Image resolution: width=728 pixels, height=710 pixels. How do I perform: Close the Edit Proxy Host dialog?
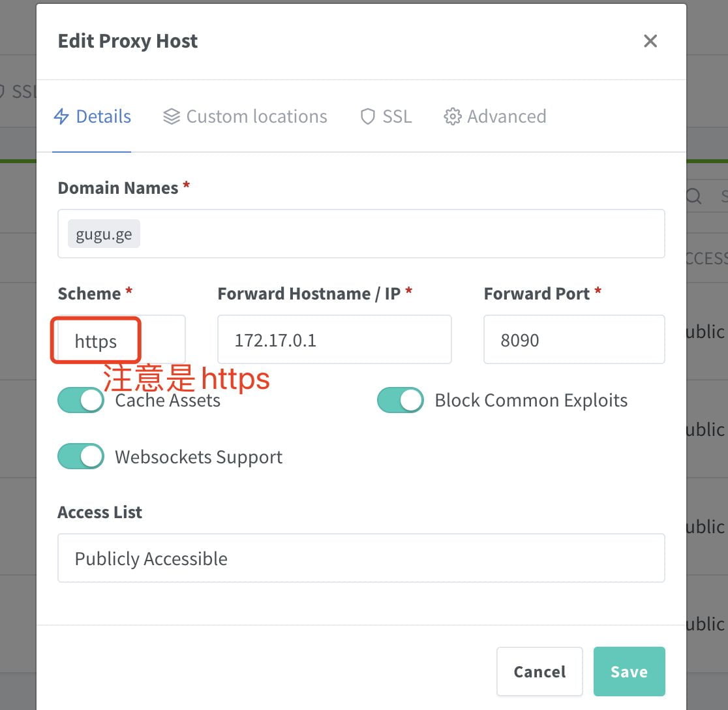coord(650,41)
